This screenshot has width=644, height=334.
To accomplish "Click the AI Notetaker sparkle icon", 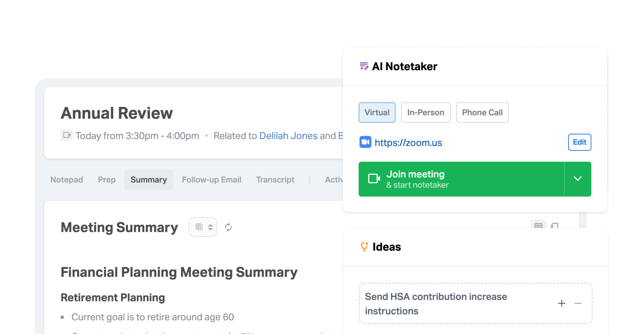I will (x=364, y=66).
